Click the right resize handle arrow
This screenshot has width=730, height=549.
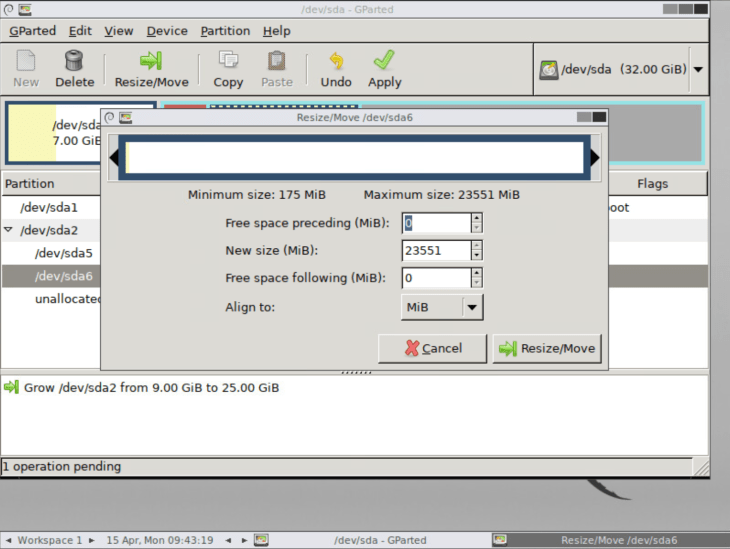click(595, 157)
